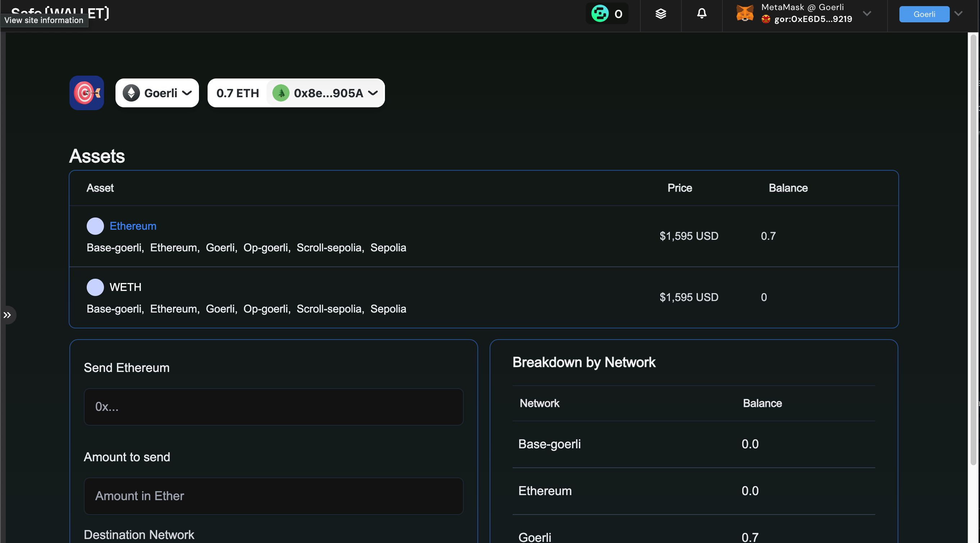This screenshot has width=980, height=543.
Task: Click the WETH row balance 0
Action: coord(763,297)
